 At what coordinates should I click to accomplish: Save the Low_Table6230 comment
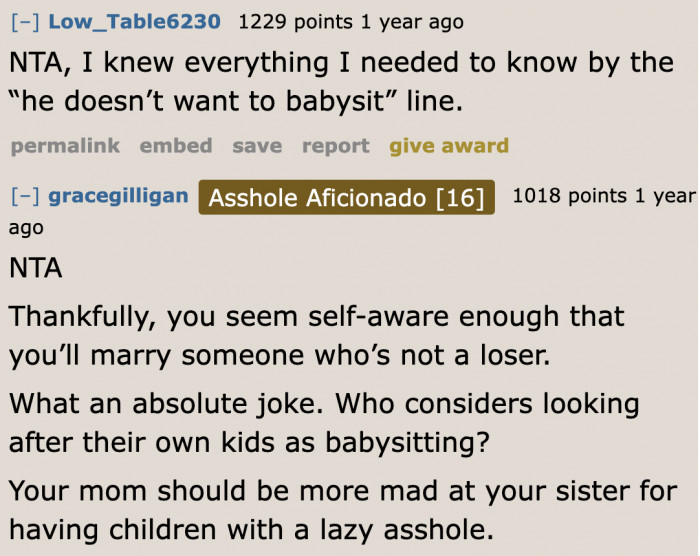click(257, 146)
